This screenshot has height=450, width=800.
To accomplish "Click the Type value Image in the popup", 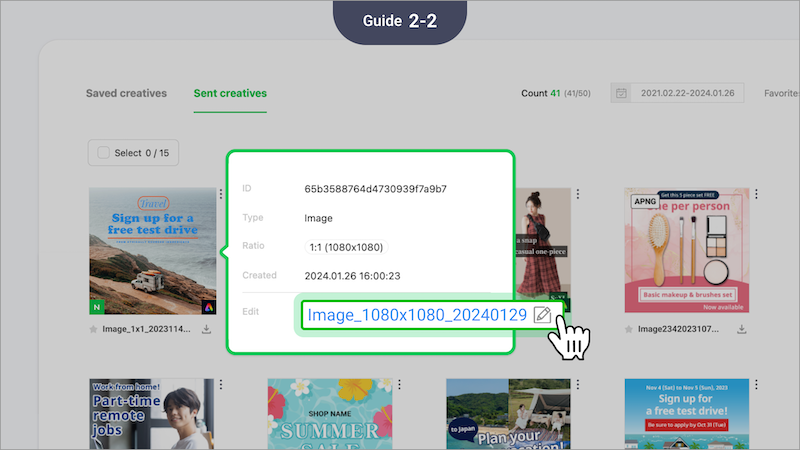I will [x=318, y=218].
